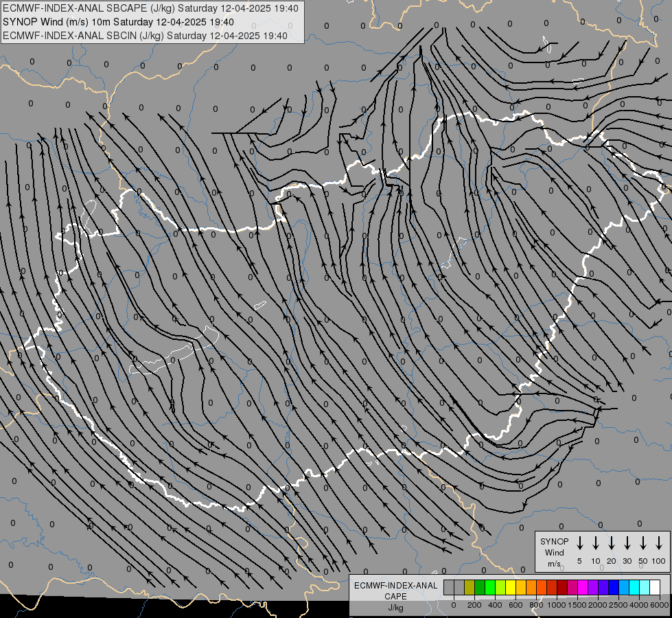Image resolution: width=672 pixels, height=618 pixels.
Task: Click the 30 m/s wind arrow in the legend
Action: 627,543
